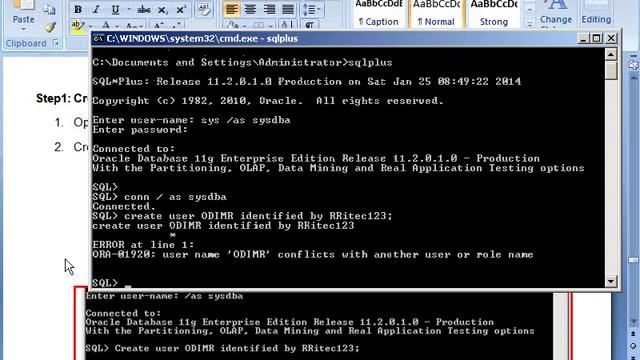Click the Change Case icon
The height and width of the screenshot is (360, 640).
click(134, 26)
